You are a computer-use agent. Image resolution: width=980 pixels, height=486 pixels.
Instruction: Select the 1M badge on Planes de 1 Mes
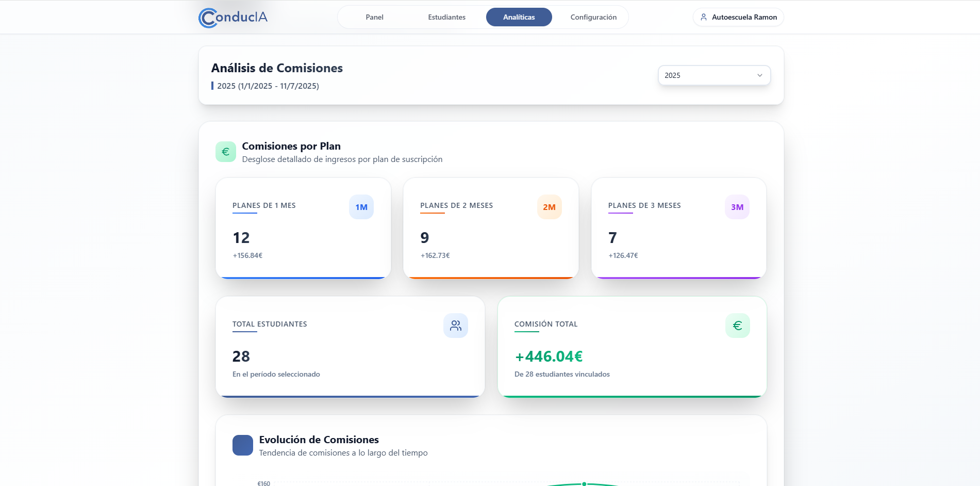click(x=361, y=207)
